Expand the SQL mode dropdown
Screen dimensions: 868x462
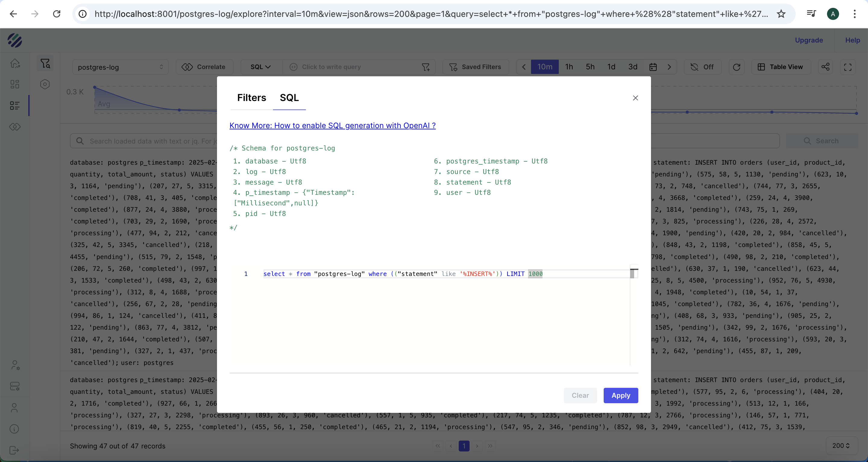[x=260, y=67]
